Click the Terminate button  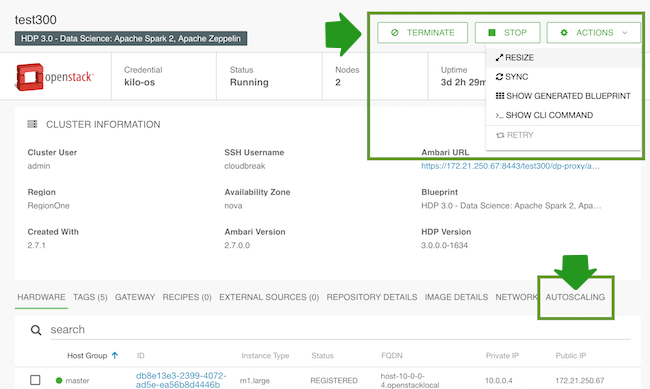(x=422, y=32)
